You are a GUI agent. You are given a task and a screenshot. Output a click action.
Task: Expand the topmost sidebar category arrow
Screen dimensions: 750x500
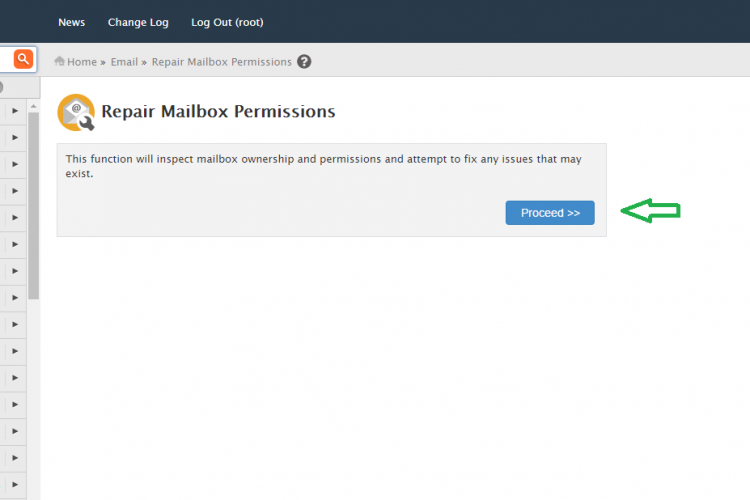[x=15, y=111]
